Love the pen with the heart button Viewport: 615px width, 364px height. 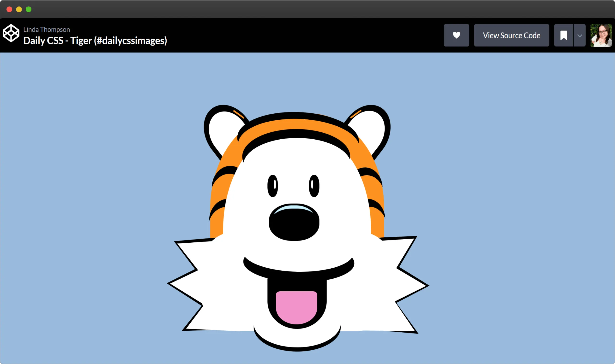coord(456,35)
